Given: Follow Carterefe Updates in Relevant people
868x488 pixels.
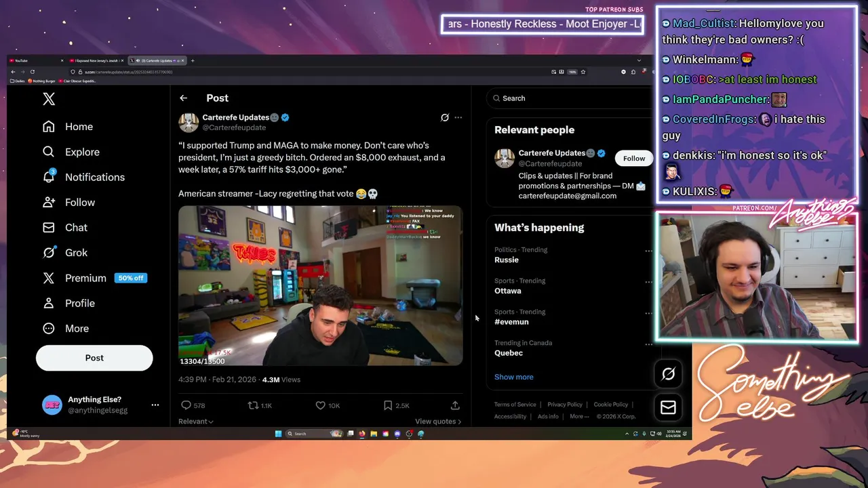Looking at the screenshot, I should [634, 158].
